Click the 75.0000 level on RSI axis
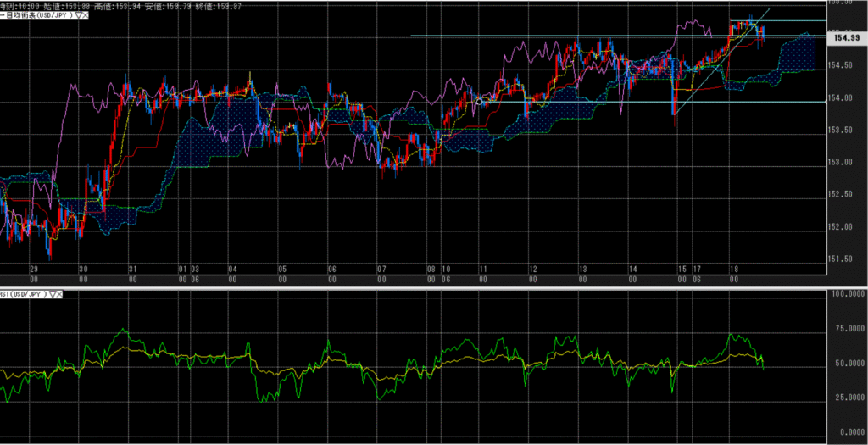 click(844, 329)
